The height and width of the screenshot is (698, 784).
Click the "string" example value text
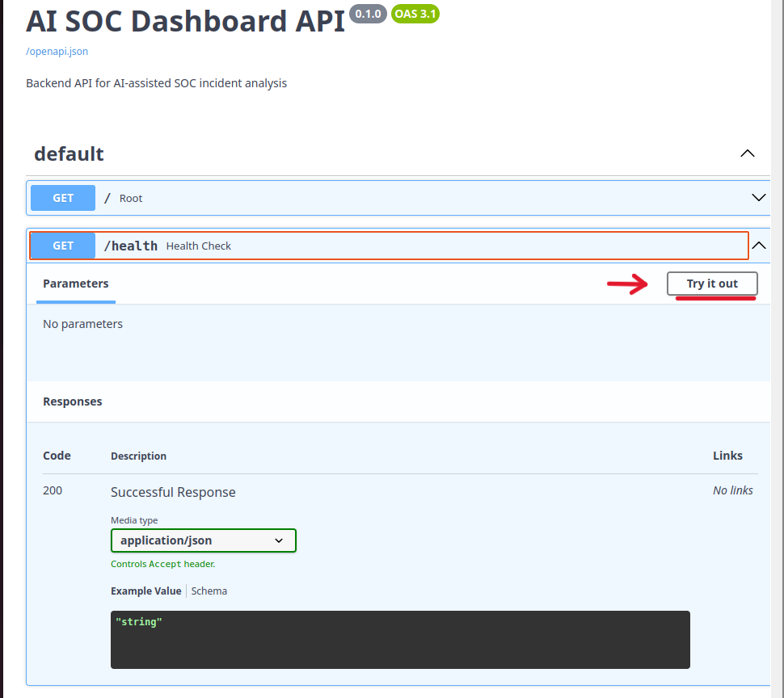coord(139,622)
